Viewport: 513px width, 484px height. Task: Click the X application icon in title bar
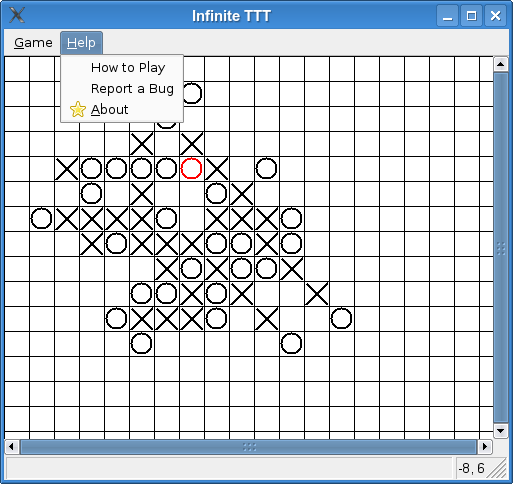(17, 15)
